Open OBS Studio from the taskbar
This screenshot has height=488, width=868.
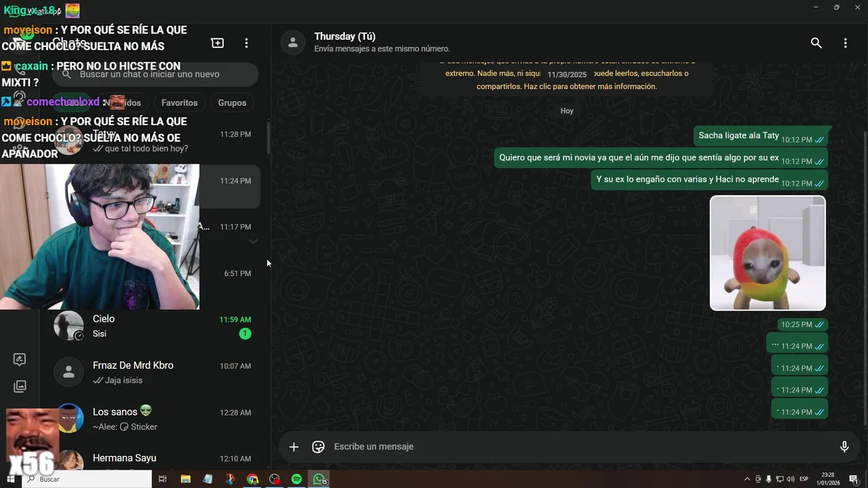275,479
